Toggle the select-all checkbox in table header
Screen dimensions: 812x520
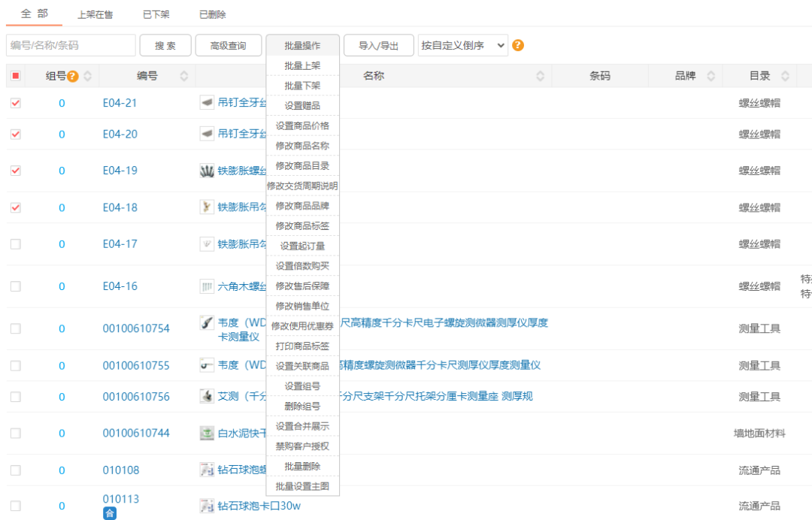click(x=16, y=76)
